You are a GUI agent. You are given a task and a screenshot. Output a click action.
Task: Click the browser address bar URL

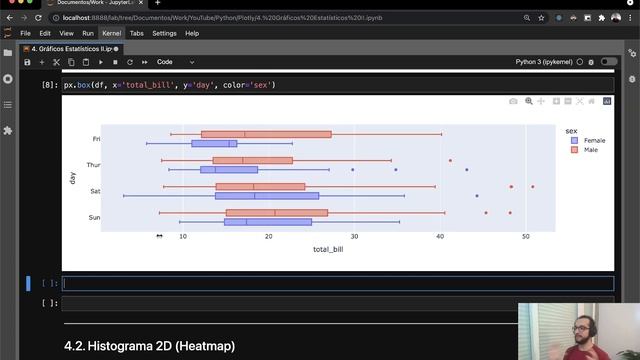(x=222, y=18)
